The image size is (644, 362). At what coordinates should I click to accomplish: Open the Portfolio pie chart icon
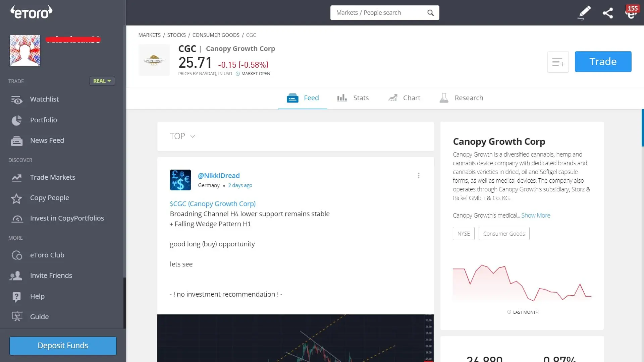(17, 120)
